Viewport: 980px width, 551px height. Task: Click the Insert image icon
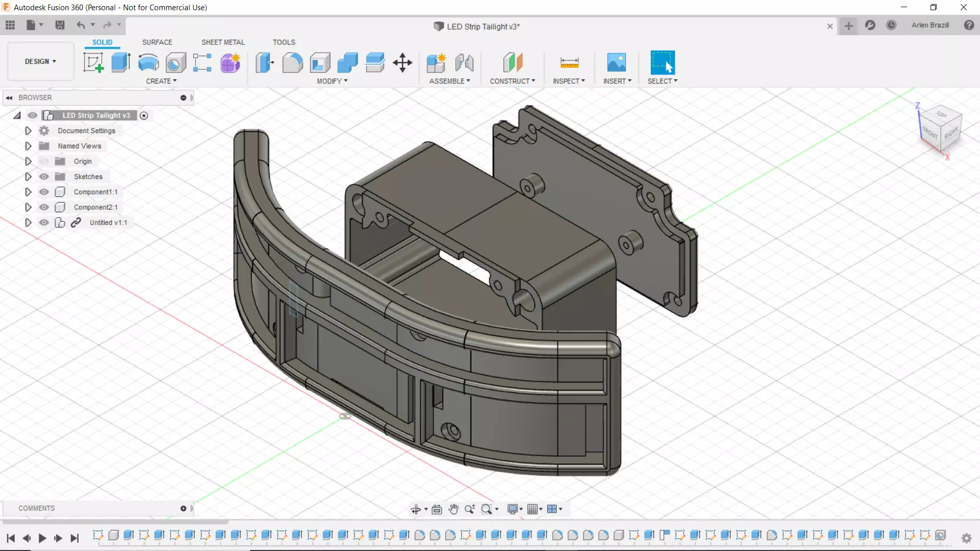point(617,63)
